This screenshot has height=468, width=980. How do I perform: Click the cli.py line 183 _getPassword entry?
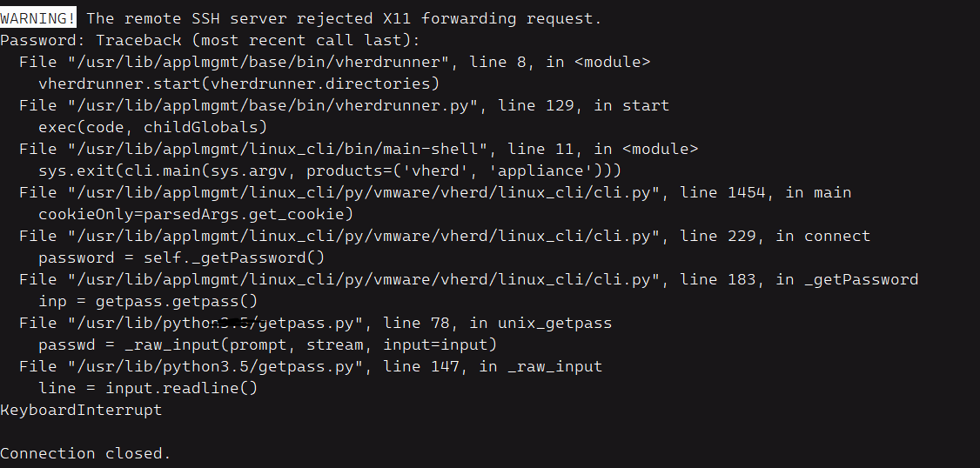(x=468, y=279)
